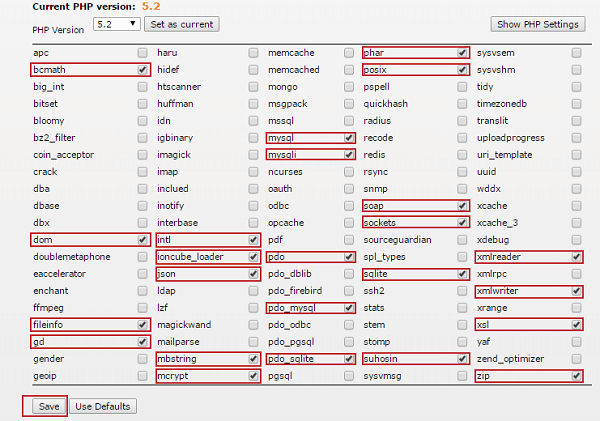Enable the imagick extension checkbox
600x421 pixels.
253,155
